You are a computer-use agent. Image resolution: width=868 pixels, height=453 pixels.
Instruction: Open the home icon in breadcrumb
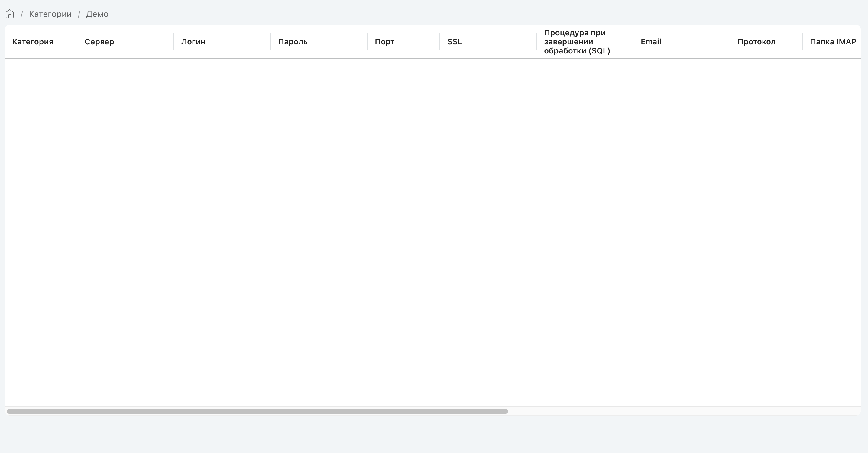coord(10,14)
